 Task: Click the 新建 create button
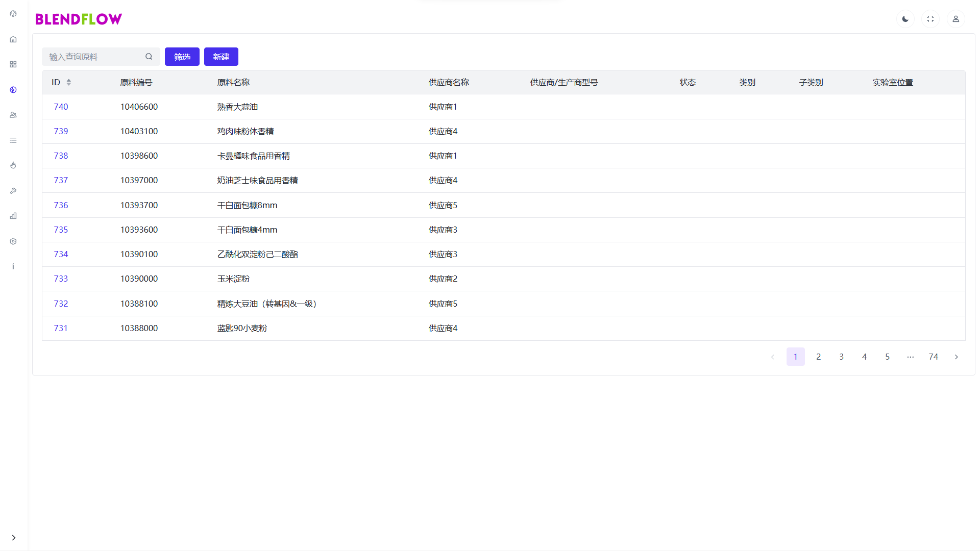pos(221,57)
